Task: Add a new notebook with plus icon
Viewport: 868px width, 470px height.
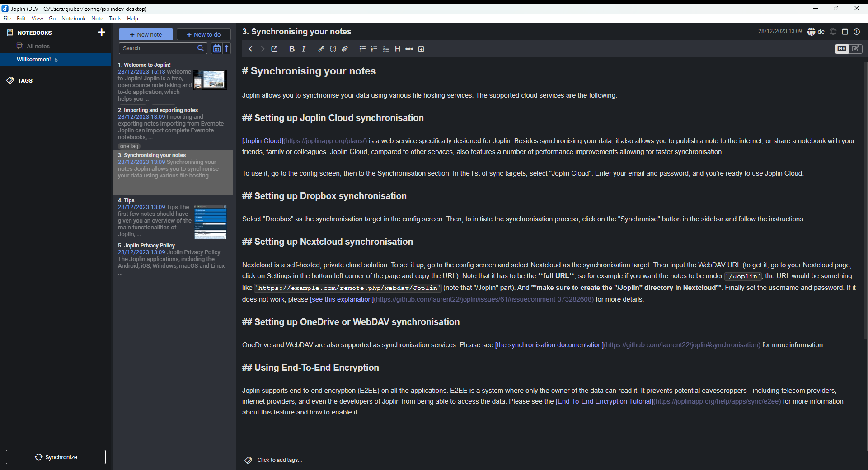Action: pyautogui.click(x=101, y=32)
